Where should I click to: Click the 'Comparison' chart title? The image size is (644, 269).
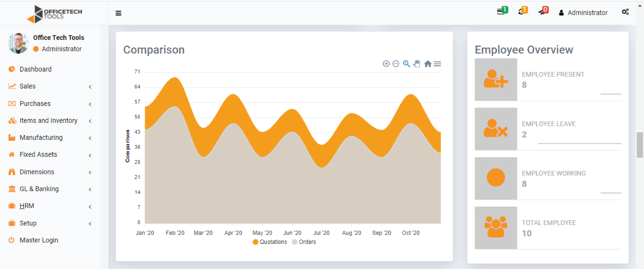coord(154,50)
